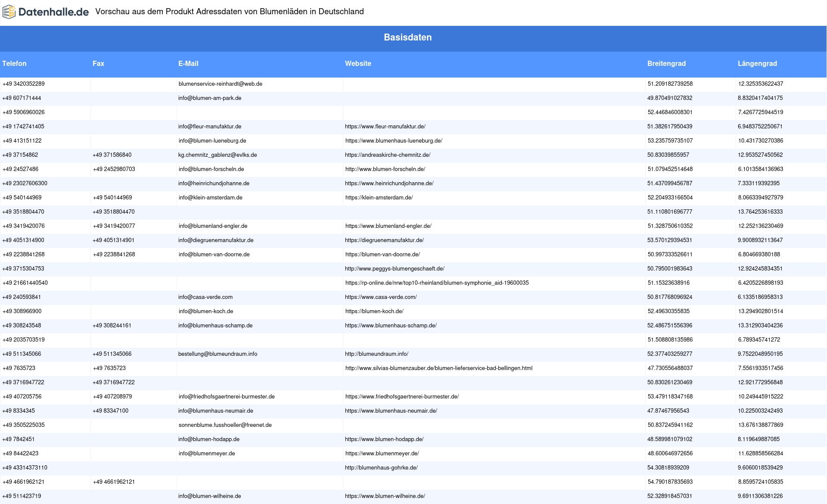
Task: Click website https://www.blumenhaus-neumair.de/
Action: point(391,411)
